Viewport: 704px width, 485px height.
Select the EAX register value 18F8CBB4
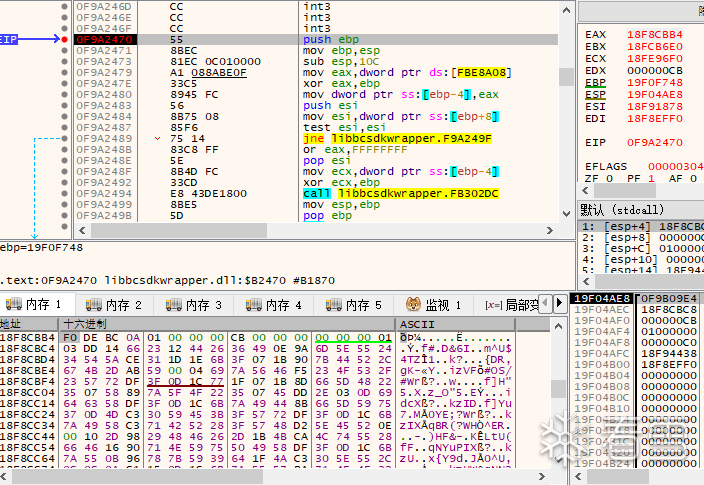(x=655, y=35)
